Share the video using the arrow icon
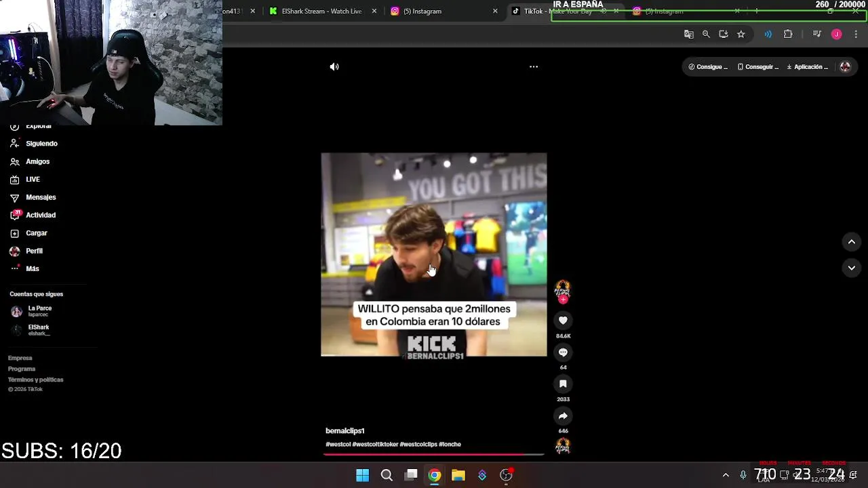868x488 pixels. [x=563, y=416]
